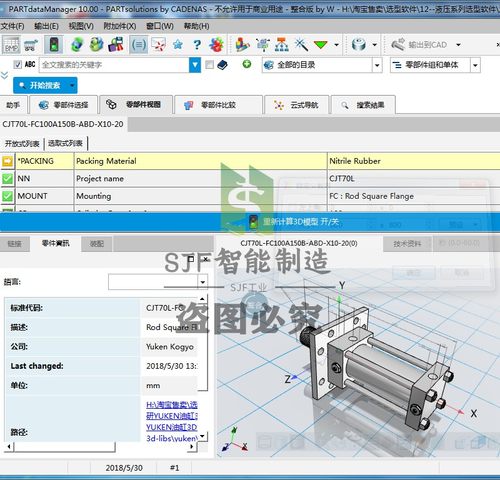The height and width of the screenshot is (480, 500).
Task: Select the magic wand tool icon
Action: click(301, 45)
